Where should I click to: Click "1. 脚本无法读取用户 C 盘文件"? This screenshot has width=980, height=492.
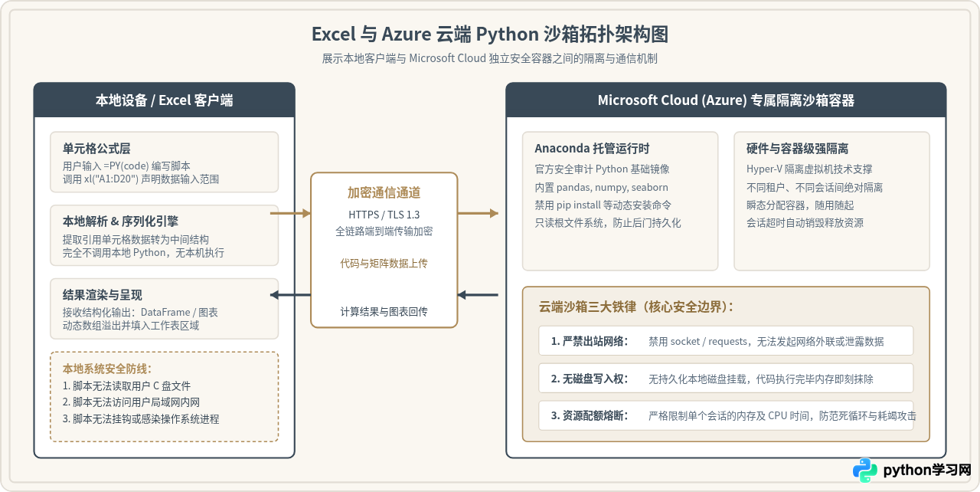tap(126, 386)
